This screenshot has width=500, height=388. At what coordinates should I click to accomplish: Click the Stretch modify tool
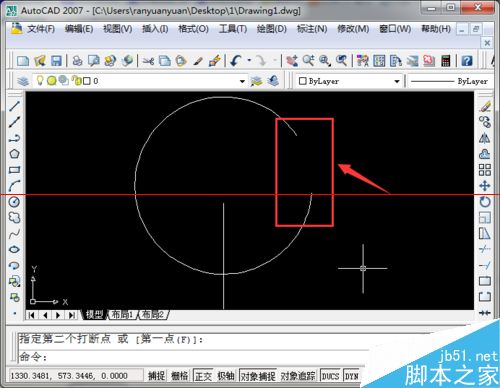click(x=485, y=234)
